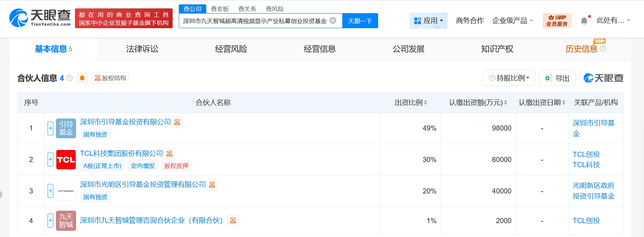Clear search box with X icon

point(333,20)
